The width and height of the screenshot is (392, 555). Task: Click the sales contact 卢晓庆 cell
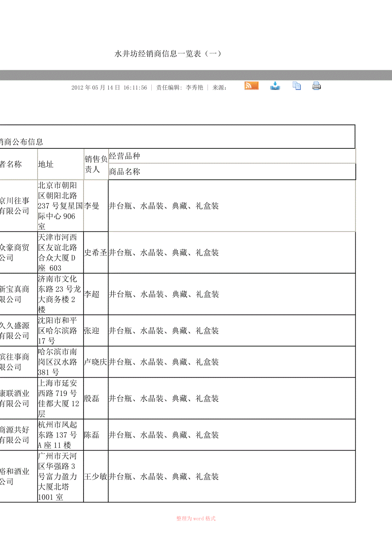point(95,362)
